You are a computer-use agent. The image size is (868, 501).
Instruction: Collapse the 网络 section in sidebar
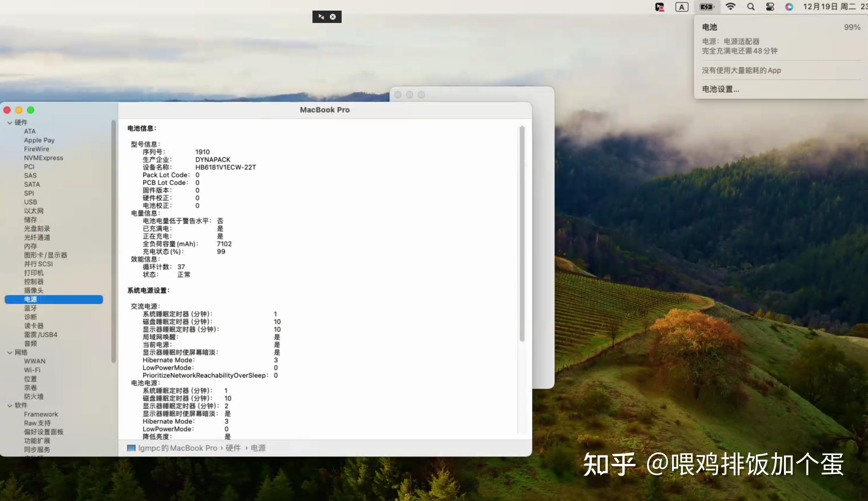(x=10, y=352)
